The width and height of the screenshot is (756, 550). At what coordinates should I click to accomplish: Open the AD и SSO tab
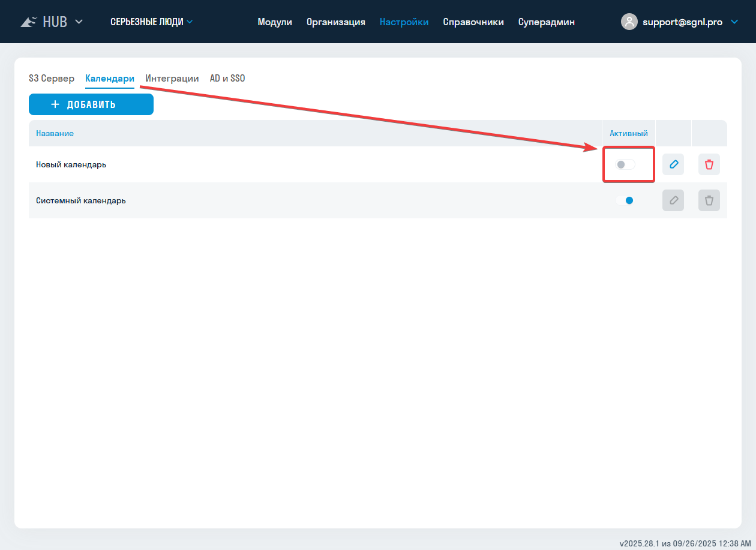227,79
